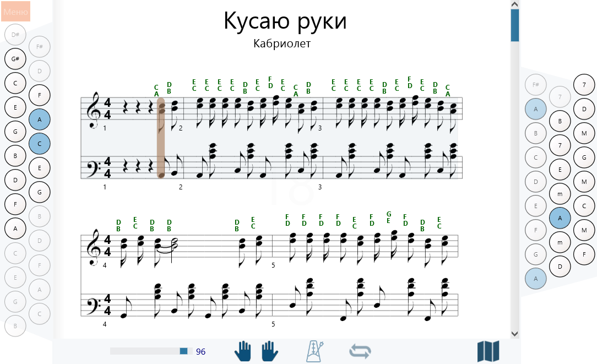Viewport: 597px width, 364px height.
Task: Click the C chord button between two M buttons
Action: tap(584, 206)
